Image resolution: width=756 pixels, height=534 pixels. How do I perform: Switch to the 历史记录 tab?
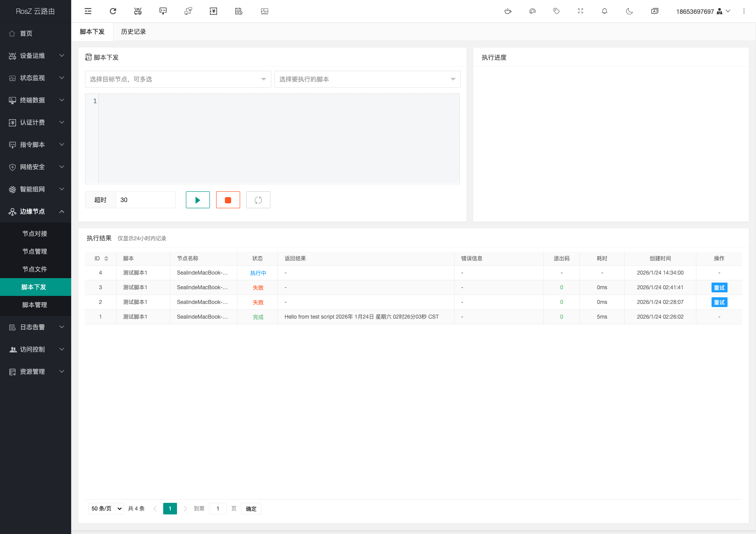pos(133,32)
